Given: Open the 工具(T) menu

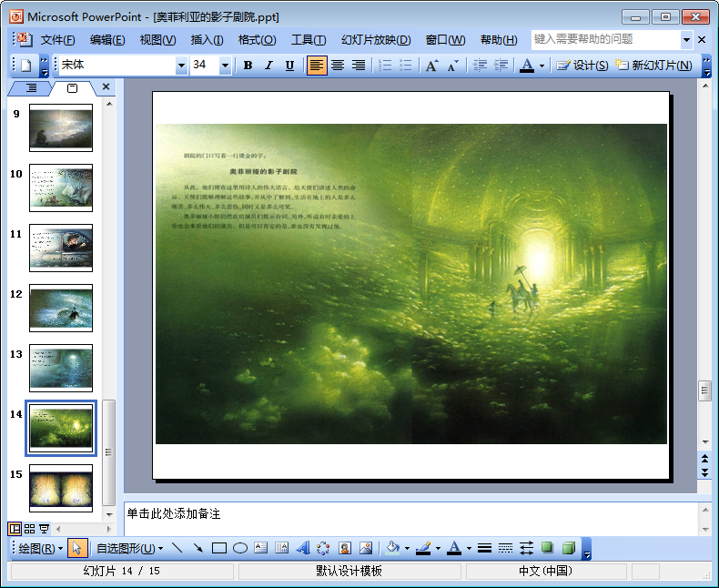Looking at the screenshot, I should pyautogui.click(x=309, y=40).
